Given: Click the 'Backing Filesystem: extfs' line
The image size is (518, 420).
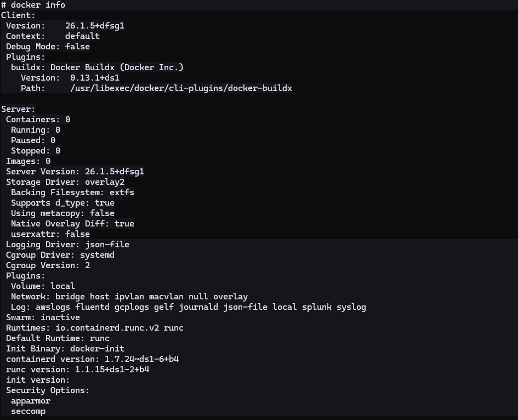Looking at the screenshot, I should point(72,192).
